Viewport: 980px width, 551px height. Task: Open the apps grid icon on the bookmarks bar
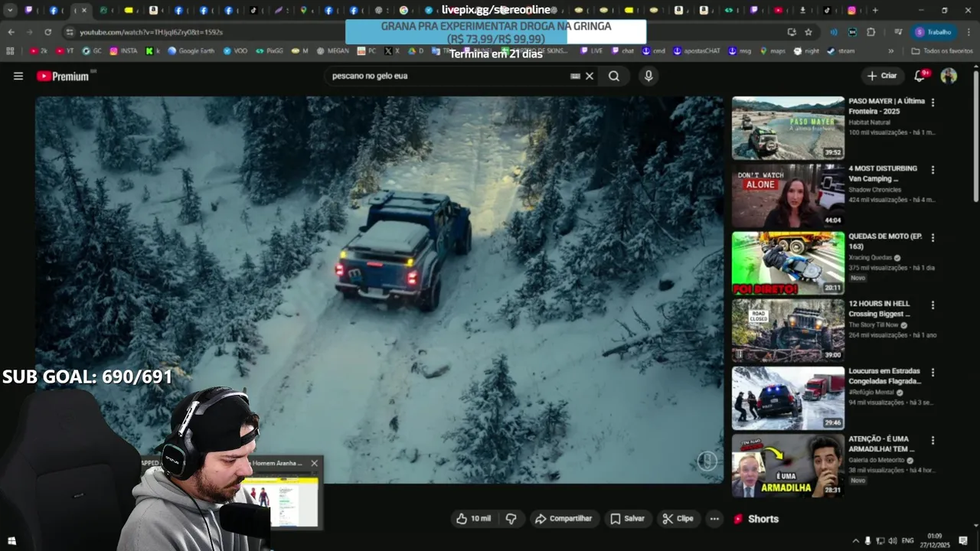click(x=10, y=51)
